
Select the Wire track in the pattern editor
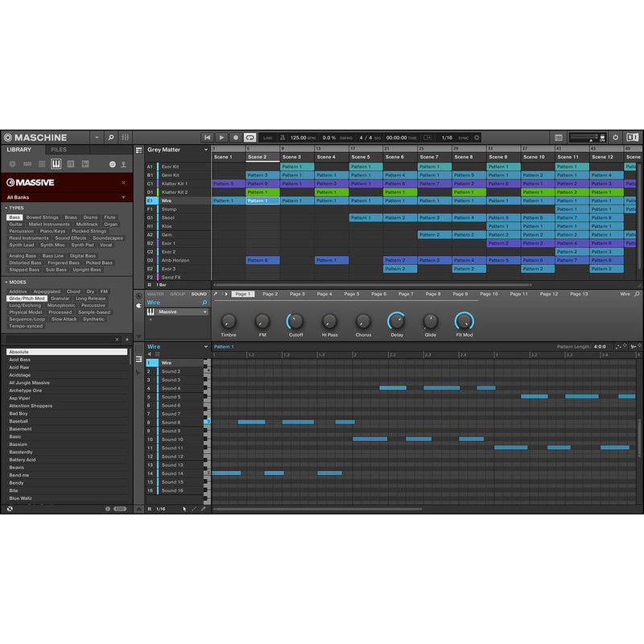(169, 362)
